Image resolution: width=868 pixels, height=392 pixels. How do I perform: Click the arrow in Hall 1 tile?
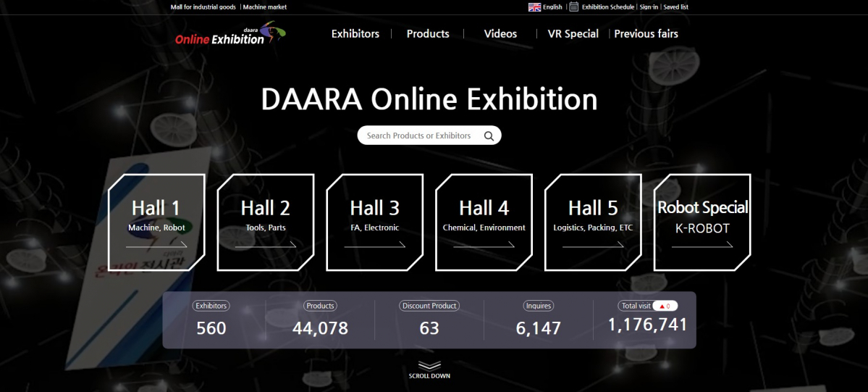pos(156,246)
